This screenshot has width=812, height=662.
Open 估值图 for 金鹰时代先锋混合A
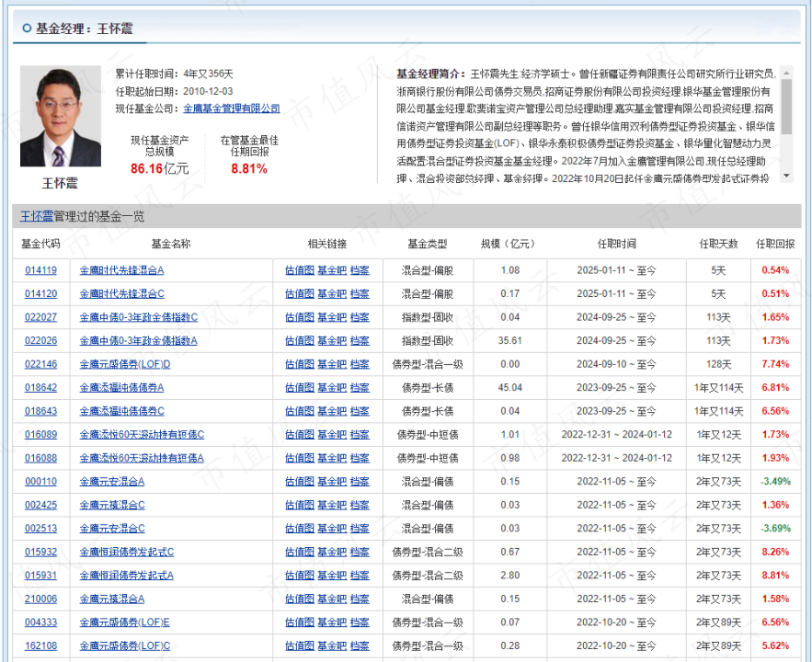[x=299, y=270]
